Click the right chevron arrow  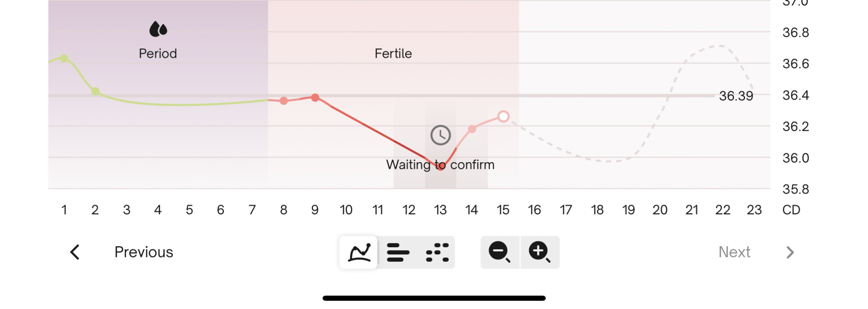tap(790, 252)
